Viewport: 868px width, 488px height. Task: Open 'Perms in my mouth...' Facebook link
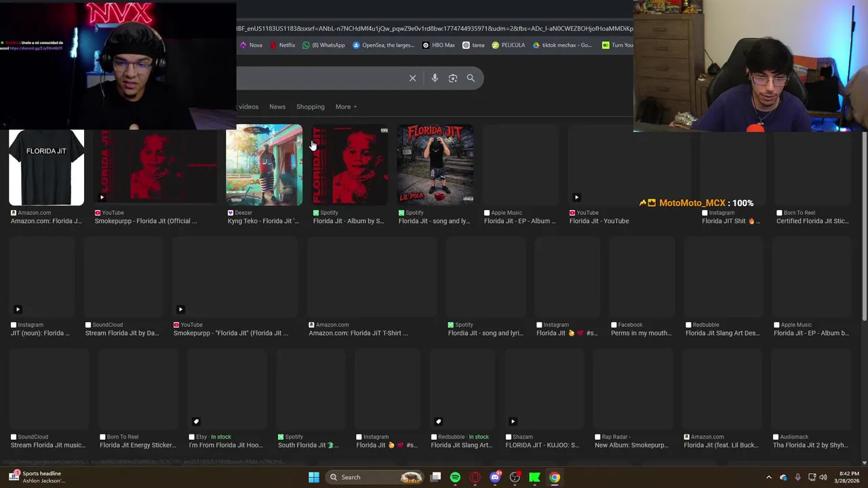[641, 333]
